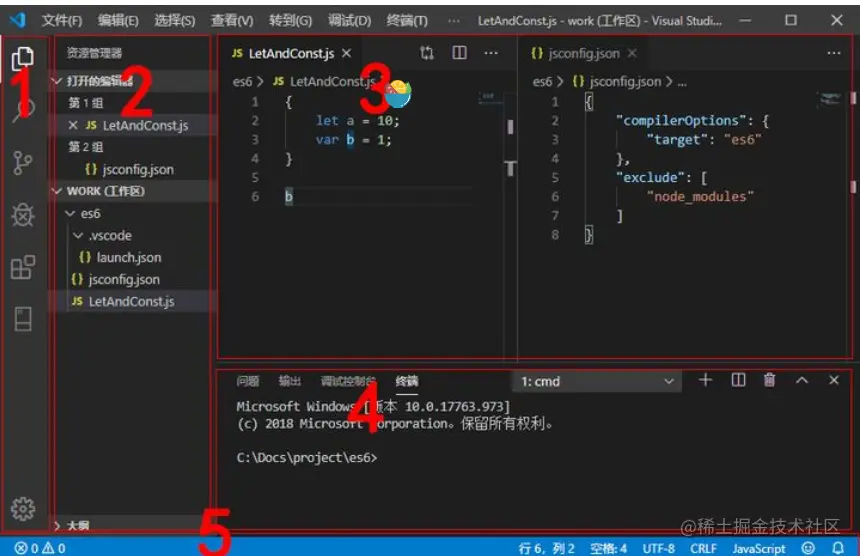Split the LetAndConst.js editor right
This screenshot has height=556, width=860.
459,53
